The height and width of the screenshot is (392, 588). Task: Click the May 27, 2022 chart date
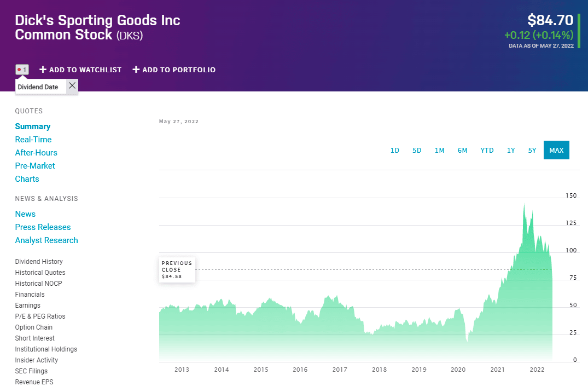click(179, 122)
